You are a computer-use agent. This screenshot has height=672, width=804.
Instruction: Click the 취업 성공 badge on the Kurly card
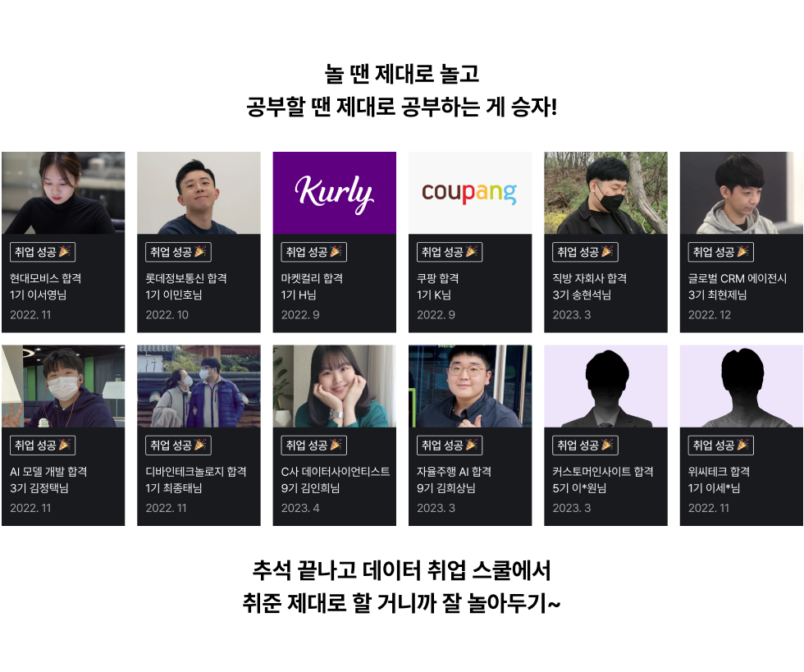tap(313, 252)
